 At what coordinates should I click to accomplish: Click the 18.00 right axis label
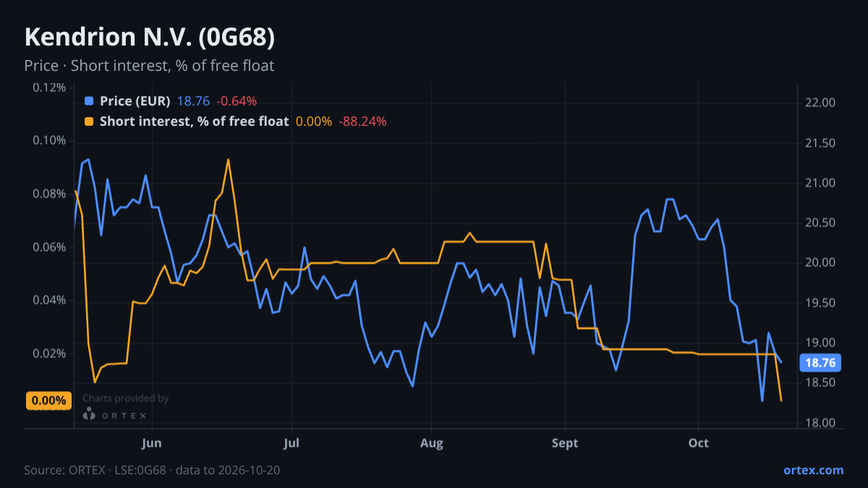[x=820, y=423]
